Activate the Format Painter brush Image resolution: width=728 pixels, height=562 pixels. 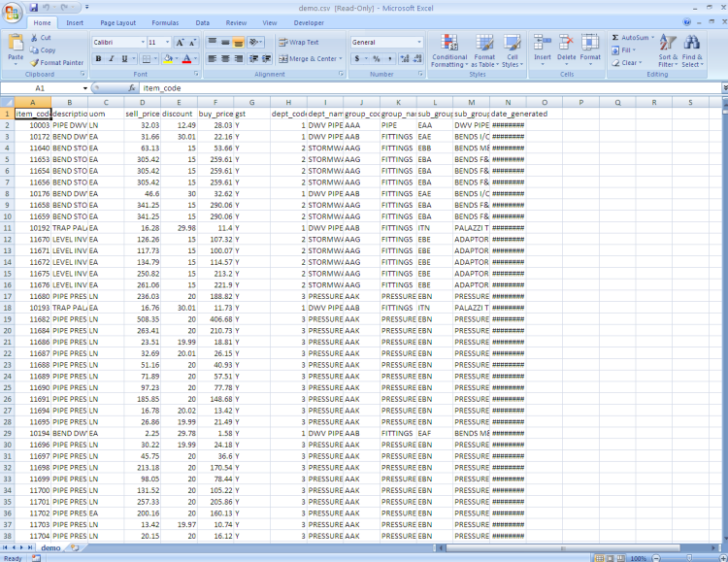point(56,63)
